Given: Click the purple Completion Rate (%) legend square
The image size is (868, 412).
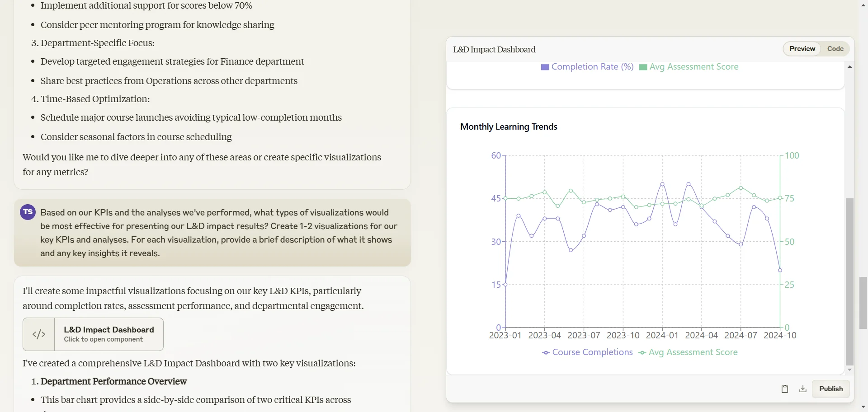Looking at the screenshot, I should click(x=545, y=67).
